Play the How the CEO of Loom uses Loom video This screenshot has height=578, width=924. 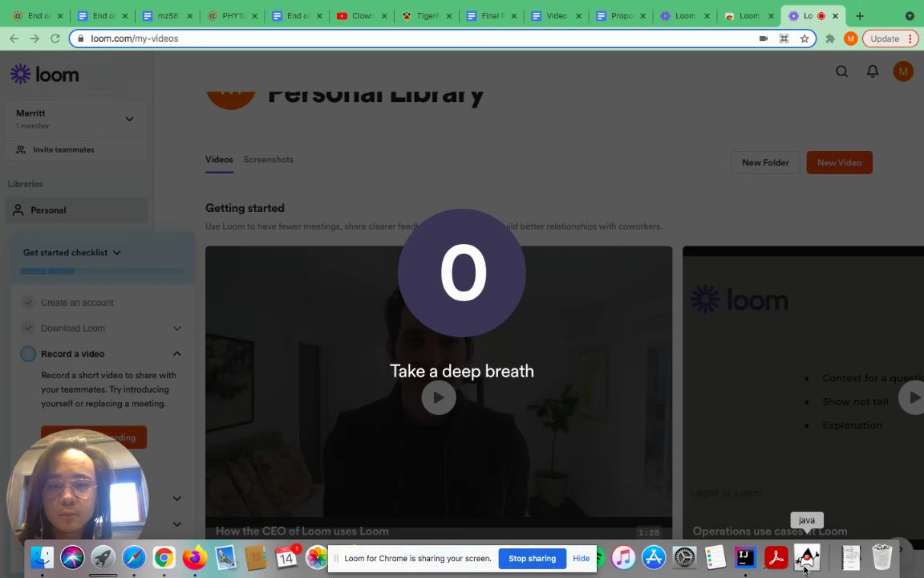point(439,397)
